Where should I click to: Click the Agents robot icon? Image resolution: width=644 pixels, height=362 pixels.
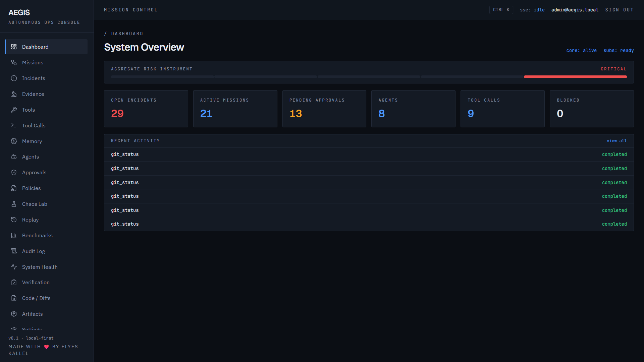point(14,157)
